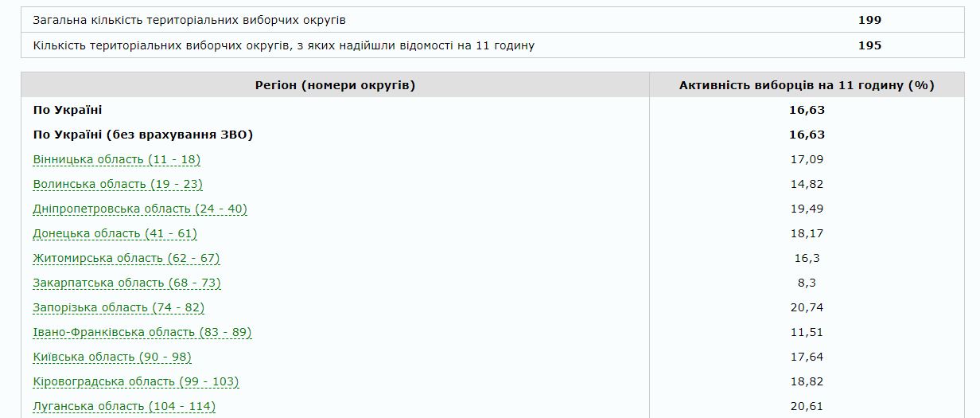
Task: Open the Волинська область (19 - 23) link
Action: point(118,184)
